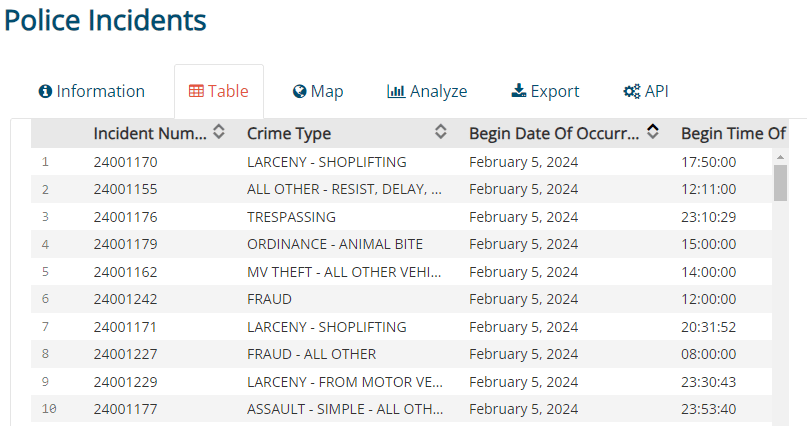This screenshot has width=807, height=426.
Task: Click the Police Incidents heading
Action: (x=105, y=20)
